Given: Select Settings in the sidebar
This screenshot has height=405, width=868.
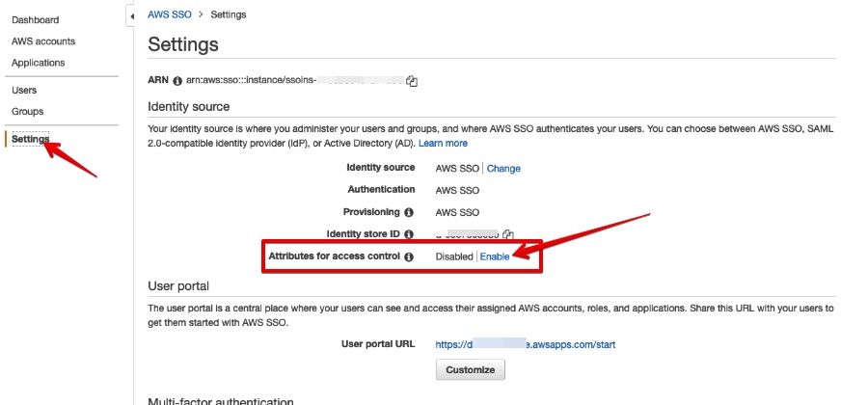Looking at the screenshot, I should (x=31, y=139).
